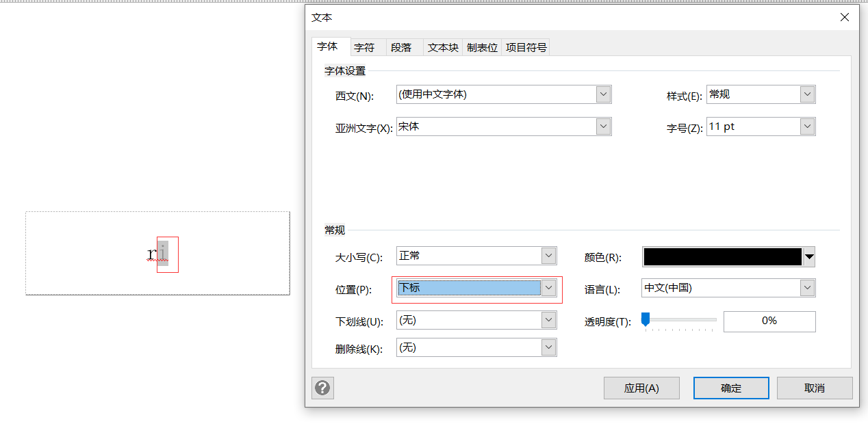Open the 语言 dropdown showing 中文(中国)
Image resolution: width=868 pixels, height=426 pixels.
pyautogui.click(x=807, y=287)
